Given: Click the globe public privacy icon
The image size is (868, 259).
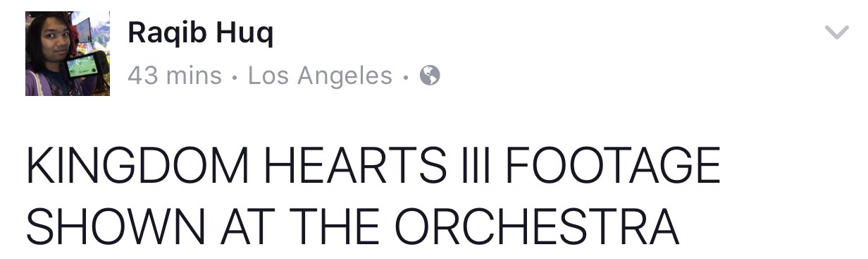Looking at the screenshot, I should point(430,76).
